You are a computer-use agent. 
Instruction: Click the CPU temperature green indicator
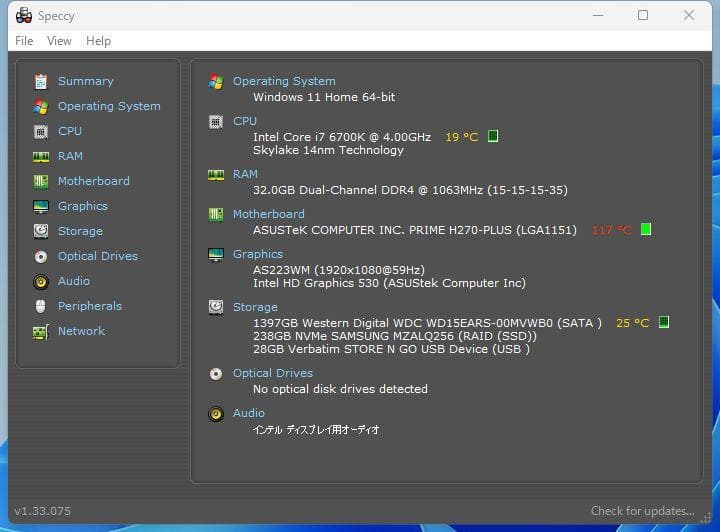click(493, 136)
